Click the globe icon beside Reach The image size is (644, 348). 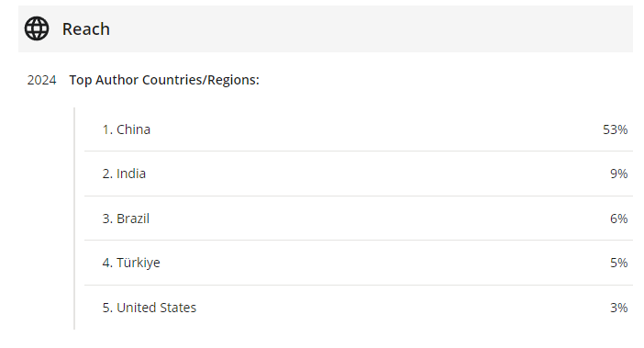pos(37,28)
